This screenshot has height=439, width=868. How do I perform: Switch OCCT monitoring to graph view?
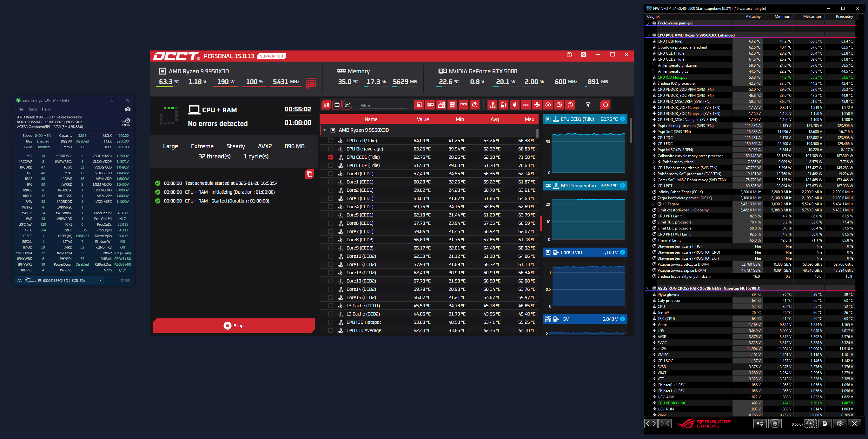[x=348, y=105]
